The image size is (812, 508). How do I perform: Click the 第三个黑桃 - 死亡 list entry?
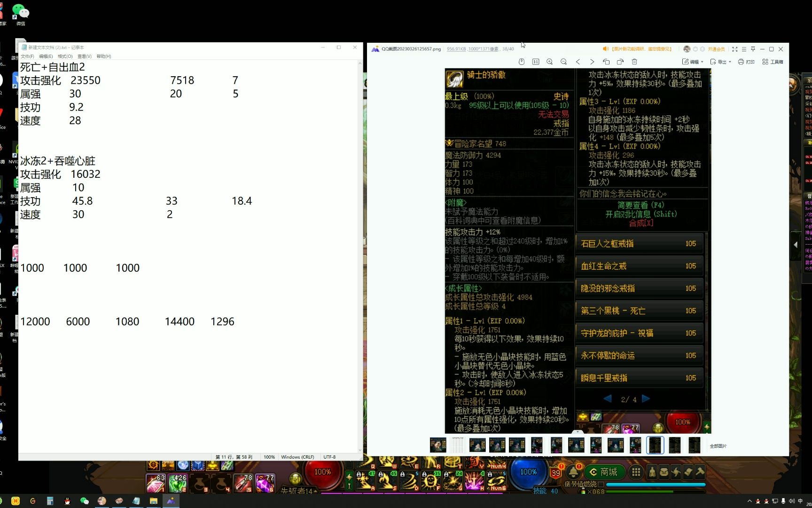639,311
